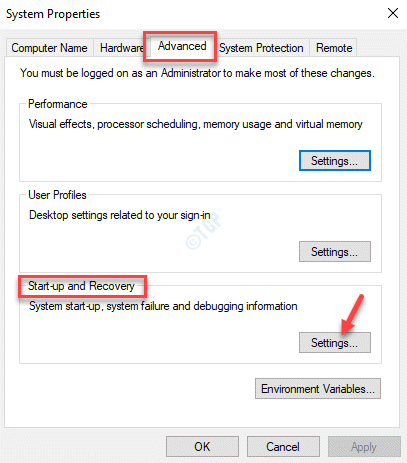Screen dimensions: 407x463
Task: Open the Remote tab
Action: pos(334,48)
